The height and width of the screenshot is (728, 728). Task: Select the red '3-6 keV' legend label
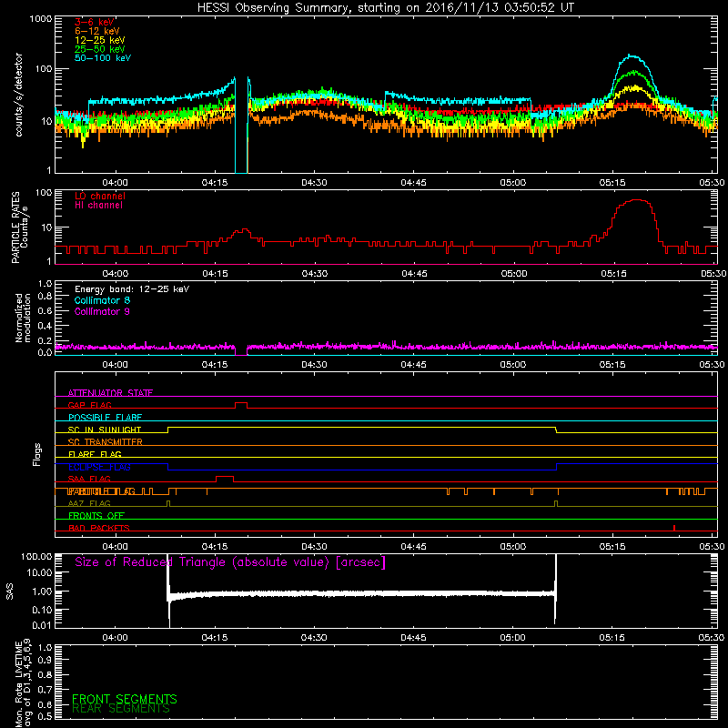pos(95,22)
